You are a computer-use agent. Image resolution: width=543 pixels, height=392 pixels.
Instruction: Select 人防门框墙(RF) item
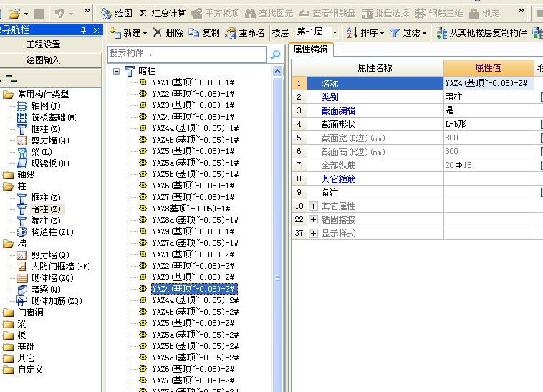[61, 267]
